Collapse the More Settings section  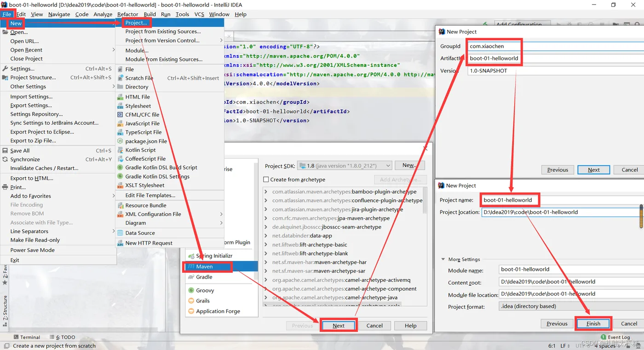(x=443, y=260)
